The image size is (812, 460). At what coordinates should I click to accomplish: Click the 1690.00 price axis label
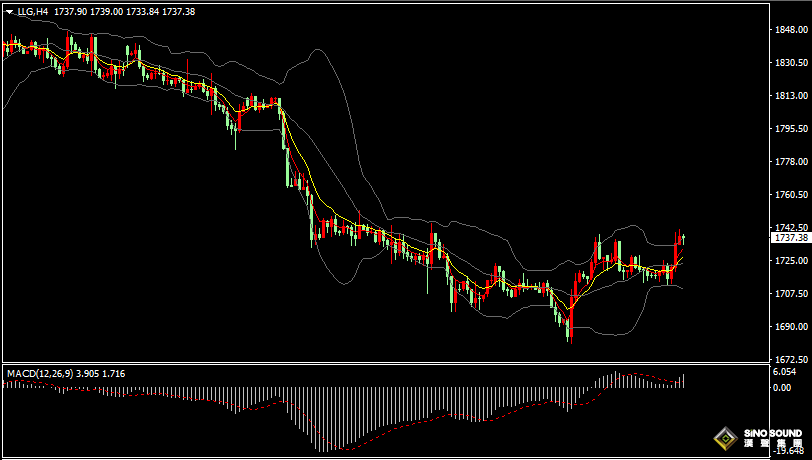point(791,327)
